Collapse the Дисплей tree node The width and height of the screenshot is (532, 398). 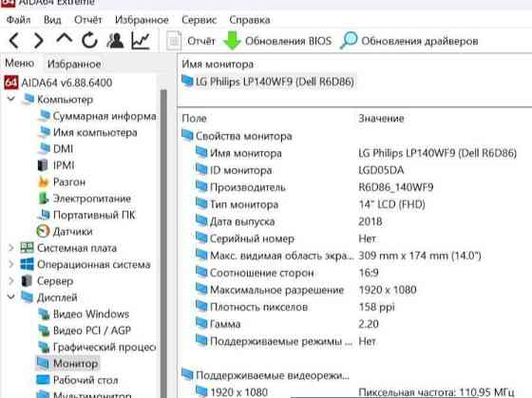pos(10,297)
